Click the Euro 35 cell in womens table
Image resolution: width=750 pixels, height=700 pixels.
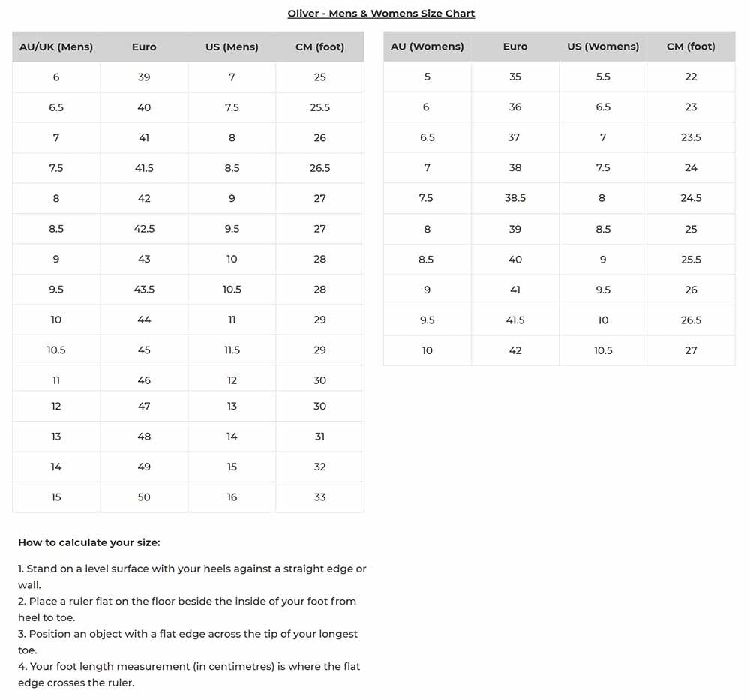click(x=515, y=77)
